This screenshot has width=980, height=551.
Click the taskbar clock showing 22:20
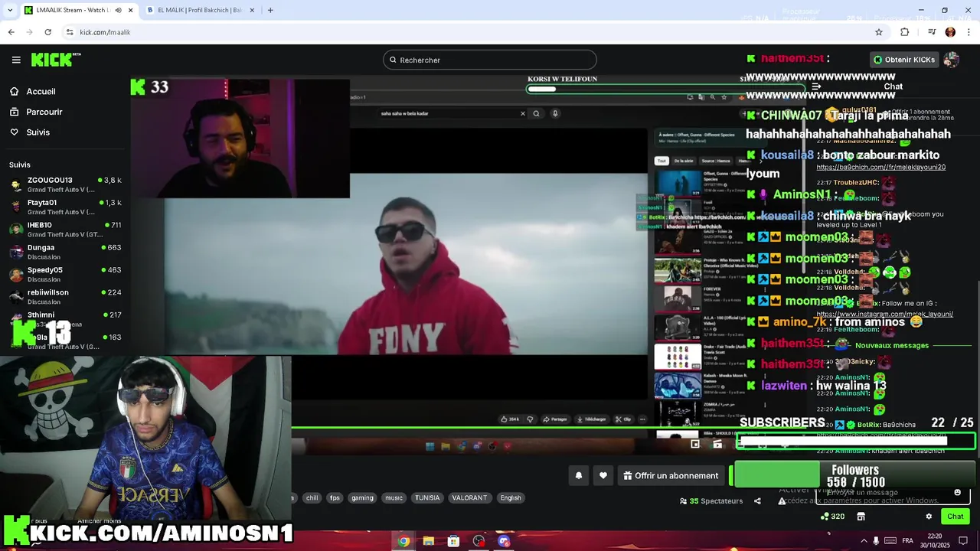[x=935, y=541]
